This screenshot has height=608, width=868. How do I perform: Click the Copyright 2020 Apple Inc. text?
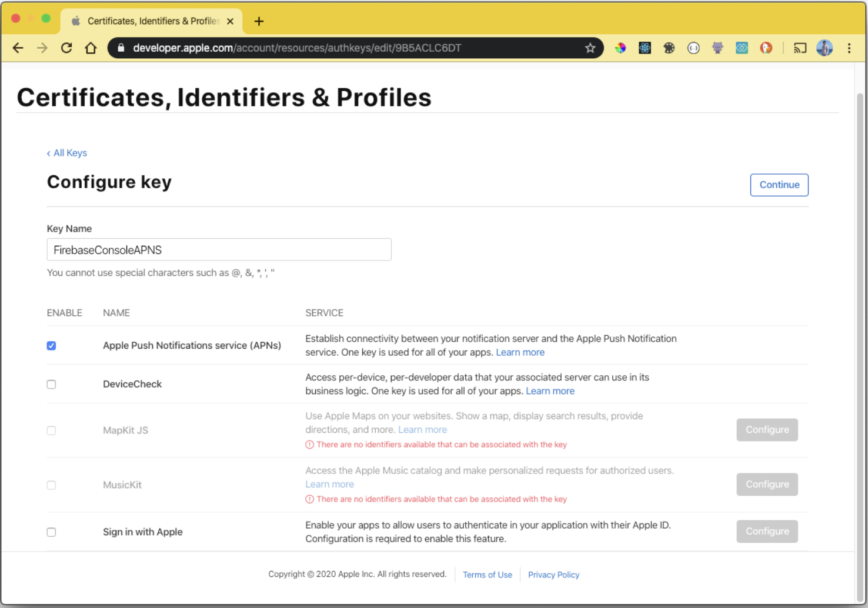tap(358, 574)
